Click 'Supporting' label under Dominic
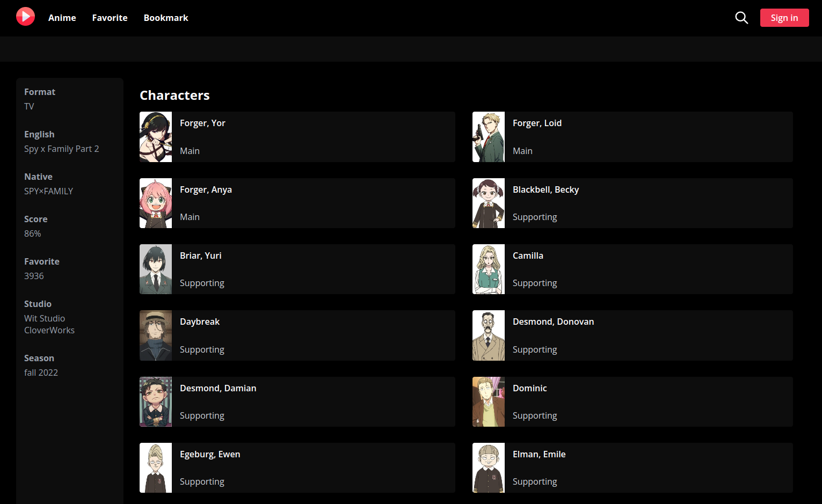The height and width of the screenshot is (504, 822). coord(535,415)
